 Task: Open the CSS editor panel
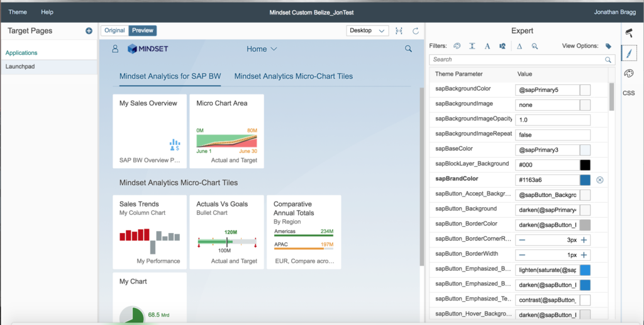click(629, 93)
